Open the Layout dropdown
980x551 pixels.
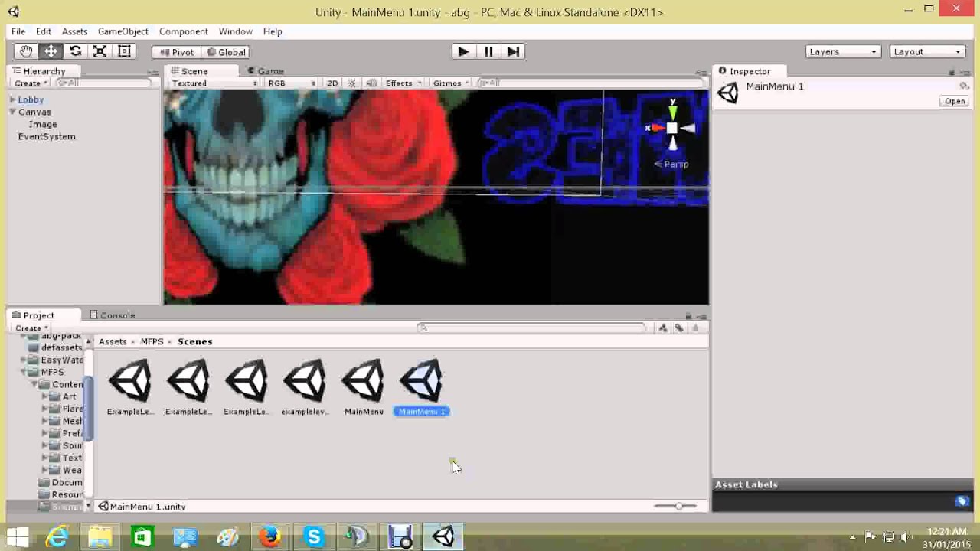pos(927,51)
